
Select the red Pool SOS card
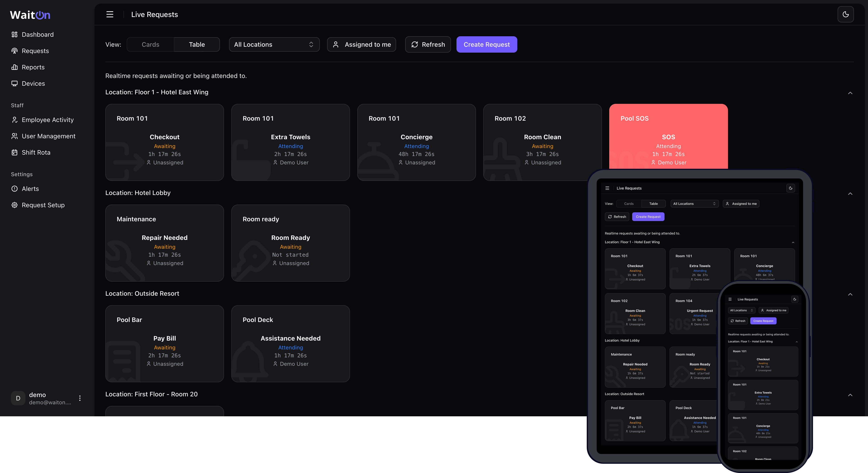coord(668,136)
